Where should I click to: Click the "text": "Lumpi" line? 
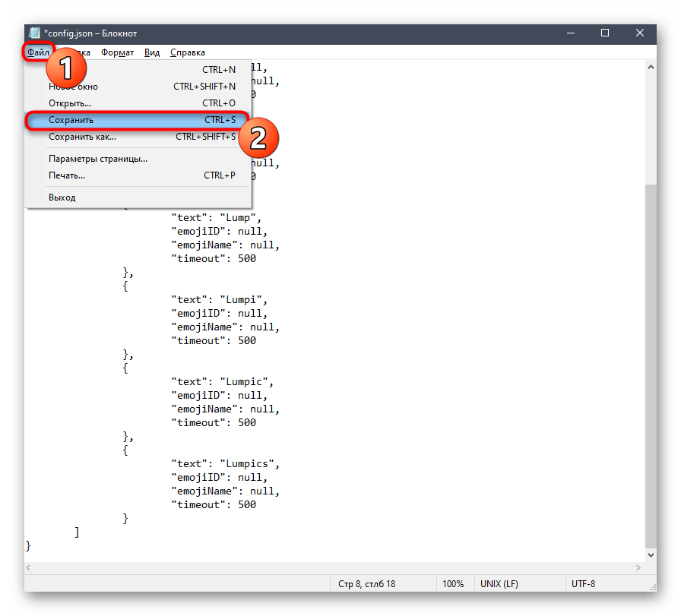[219, 300]
